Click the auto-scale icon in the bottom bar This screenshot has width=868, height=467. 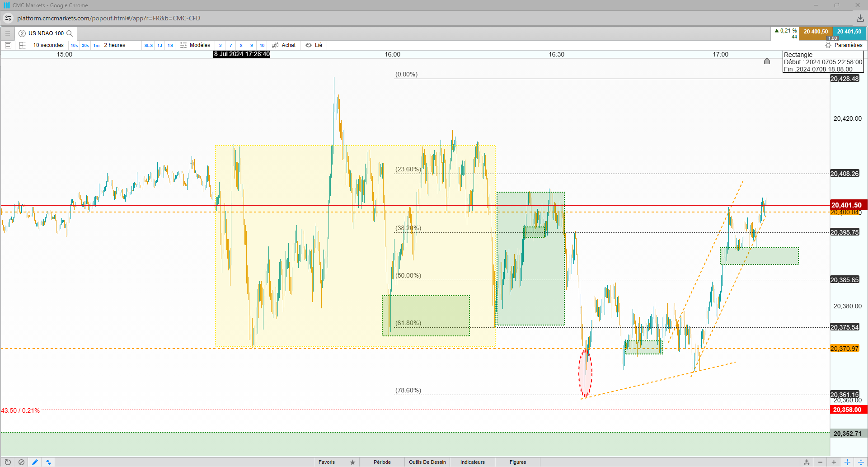807,462
